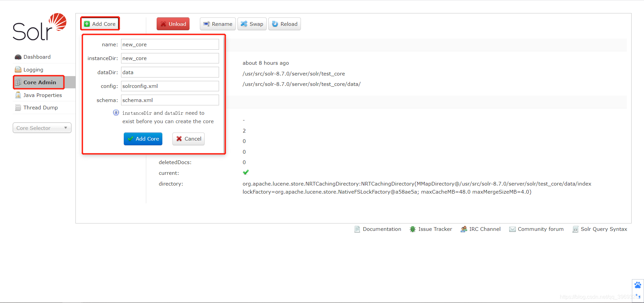Click the Thread Dump icon

click(18, 108)
